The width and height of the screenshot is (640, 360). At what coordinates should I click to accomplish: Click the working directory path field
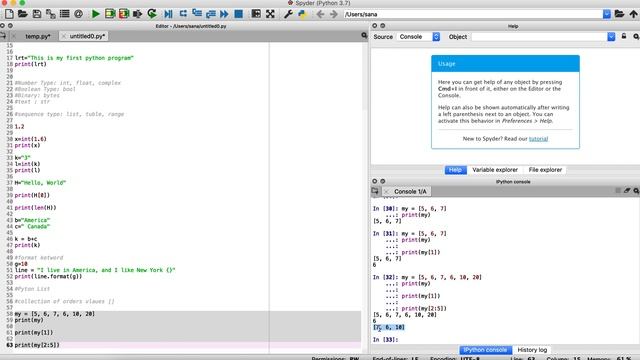click(x=473, y=14)
